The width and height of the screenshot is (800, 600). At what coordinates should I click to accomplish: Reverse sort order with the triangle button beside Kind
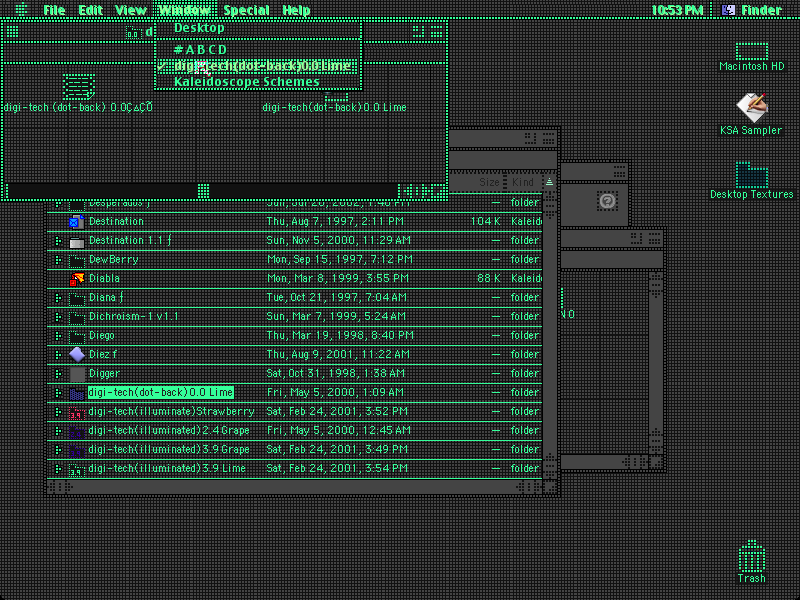pos(549,182)
